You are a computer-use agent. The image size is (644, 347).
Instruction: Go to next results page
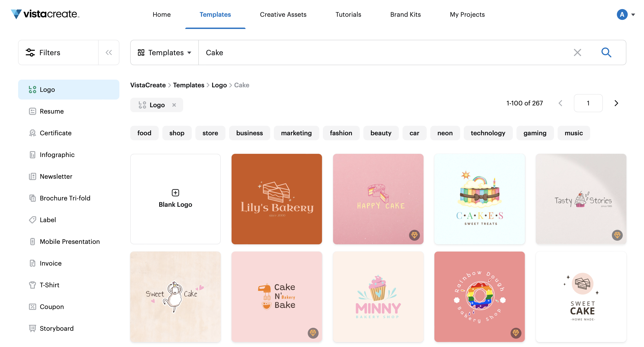pyautogui.click(x=616, y=103)
